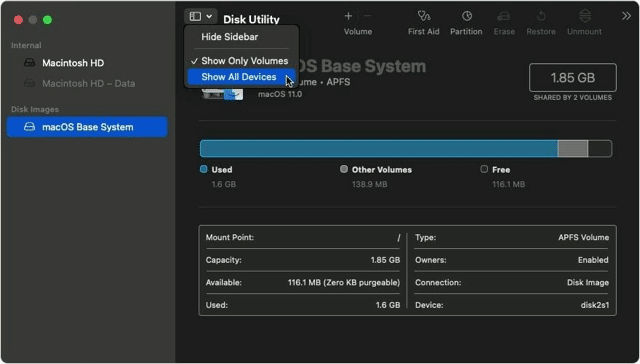Click macOS Base System disk image thumbnail
Screen dimensions: 640x364
[222, 94]
